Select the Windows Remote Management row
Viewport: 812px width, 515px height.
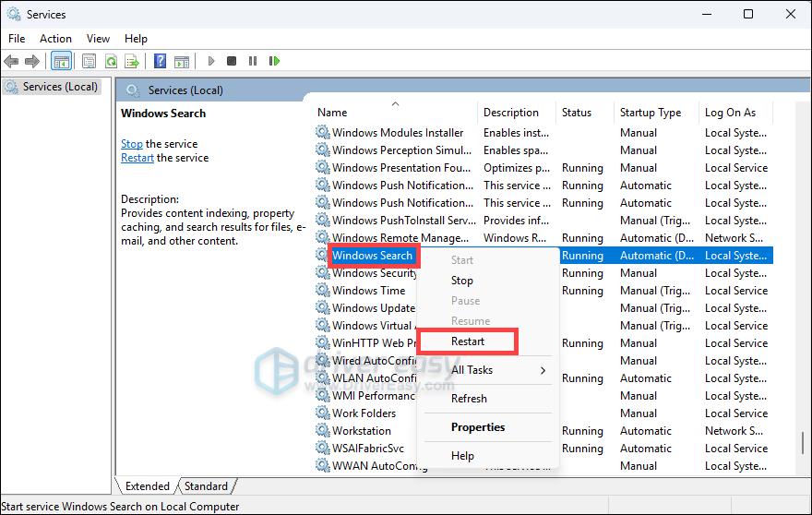tap(543, 237)
